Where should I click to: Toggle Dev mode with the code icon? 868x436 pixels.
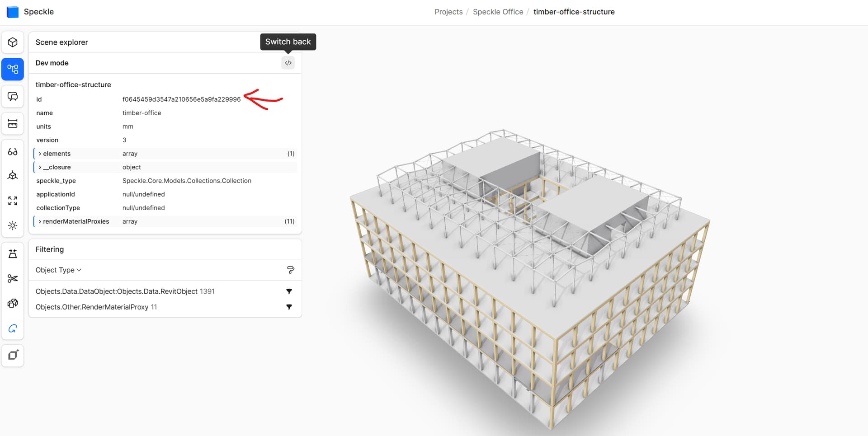pos(288,63)
